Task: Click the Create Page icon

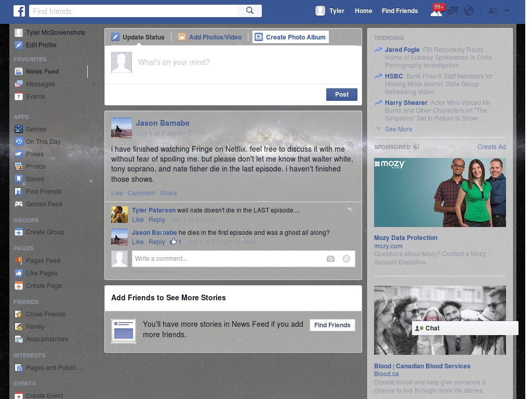Action: click(x=19, y=286)
